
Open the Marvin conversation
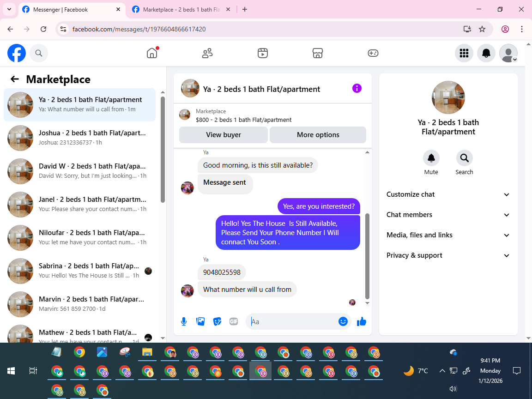pos(80,304)
